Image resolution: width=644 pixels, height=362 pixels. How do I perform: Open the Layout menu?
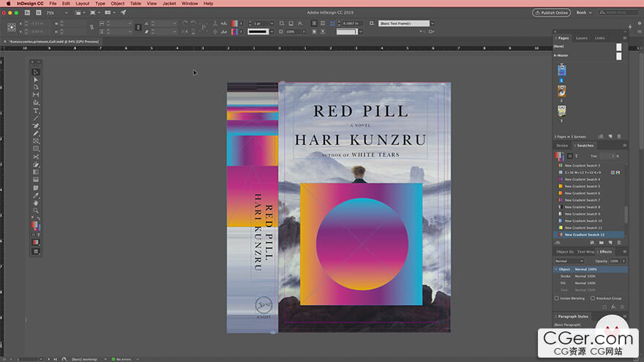82,3
